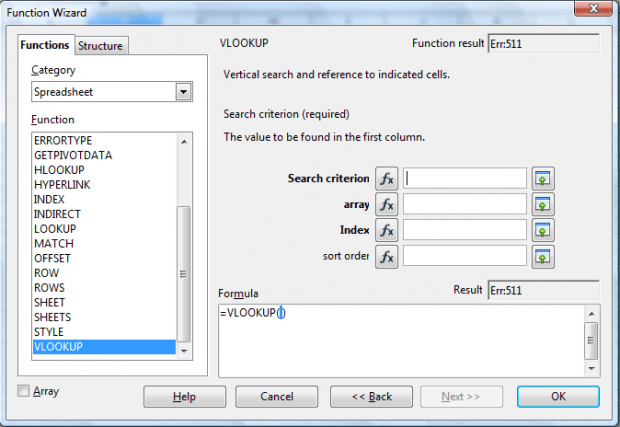Switch to the Structure tab
The width and height of the screenshot is (620, 427).
tap(100, 46)
